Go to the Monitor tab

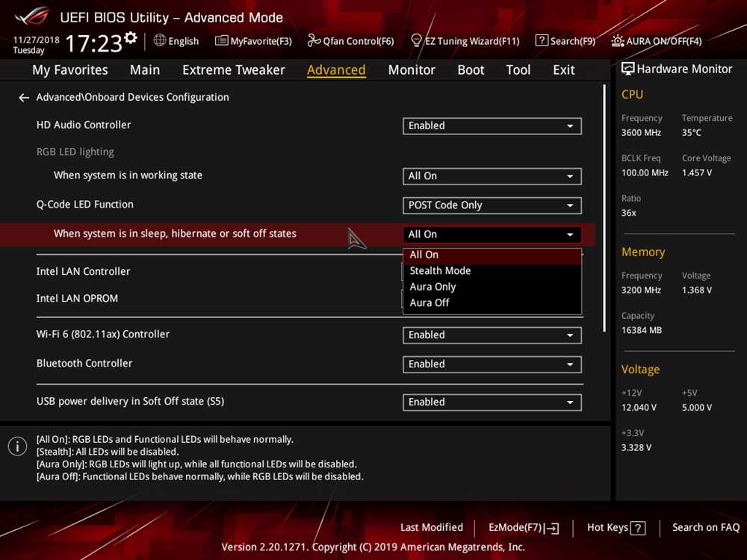412,70
